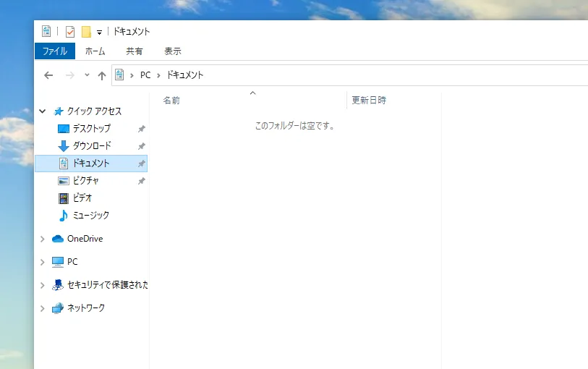Open ミュージック in the navigation pane
This screenshot has height=369, width=588.
coord(90,216)
